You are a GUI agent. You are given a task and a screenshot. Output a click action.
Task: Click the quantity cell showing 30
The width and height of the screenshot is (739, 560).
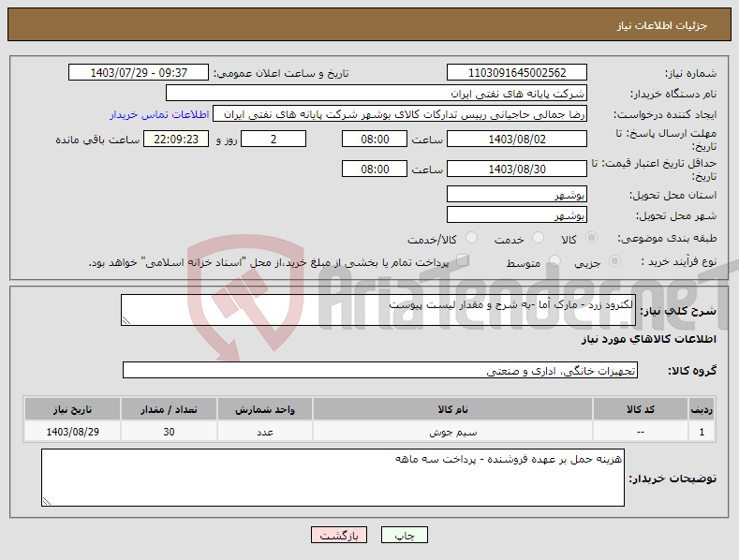tap(169, 432)
